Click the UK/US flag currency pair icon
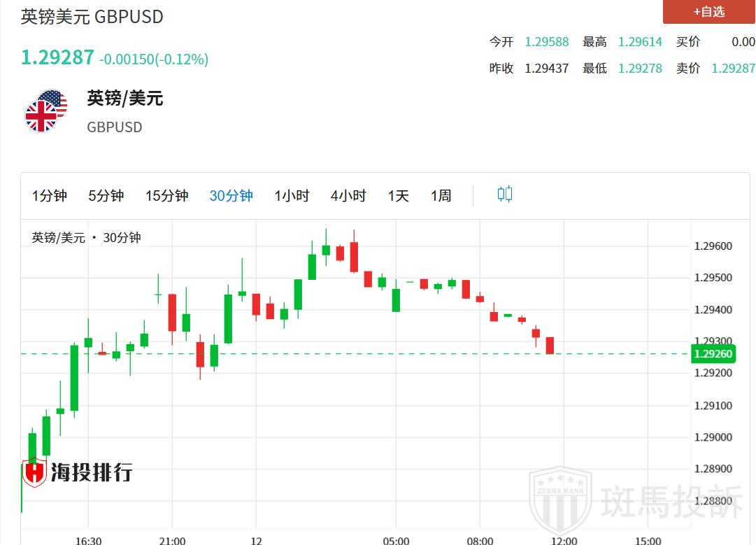The image size is (756, 545). pyautogui.click(x=46, y=111)
